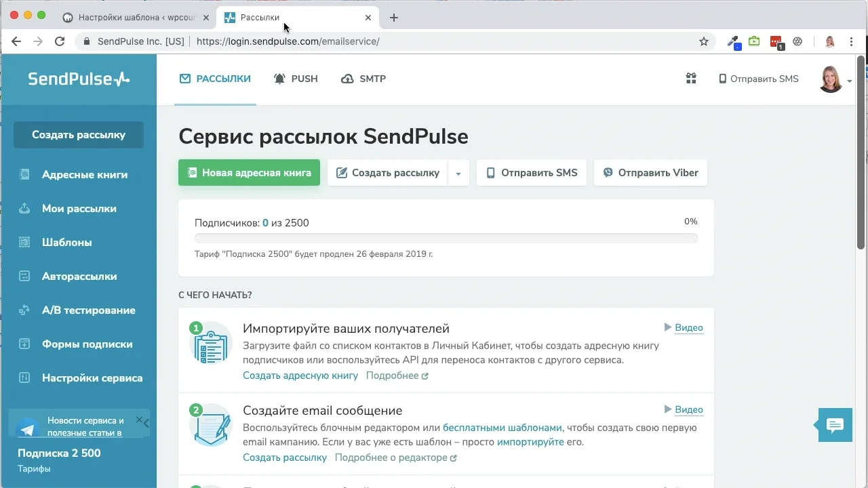Open the Видео link for Импортируйте ваших получателей
This screenshot has height=488, width=868.
pyautogui.click(x=689, y=327)
